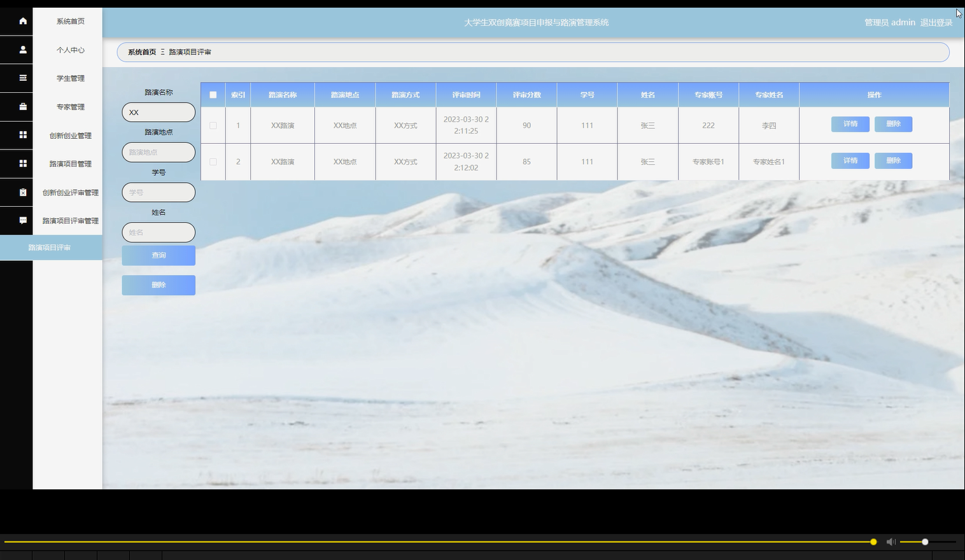The width and height of the screenshot is (965, 560).
Task: Click the 专家账号1 cell
Action: point(708,162)
